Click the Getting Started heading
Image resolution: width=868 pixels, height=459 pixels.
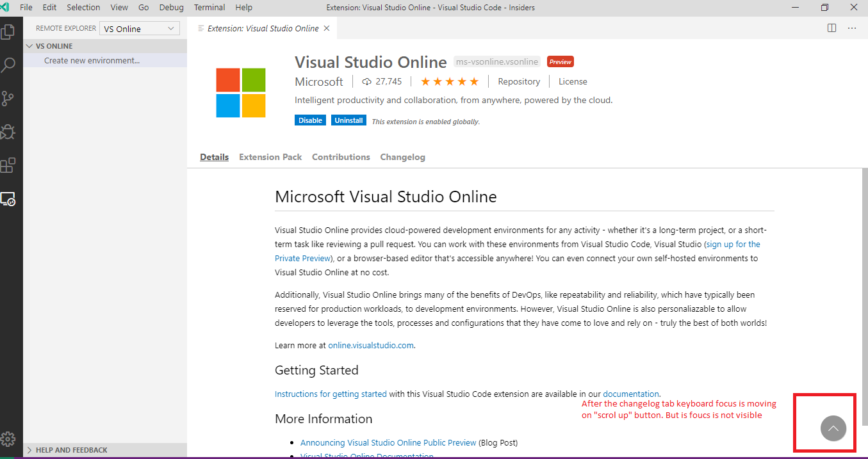pos(316,370)
